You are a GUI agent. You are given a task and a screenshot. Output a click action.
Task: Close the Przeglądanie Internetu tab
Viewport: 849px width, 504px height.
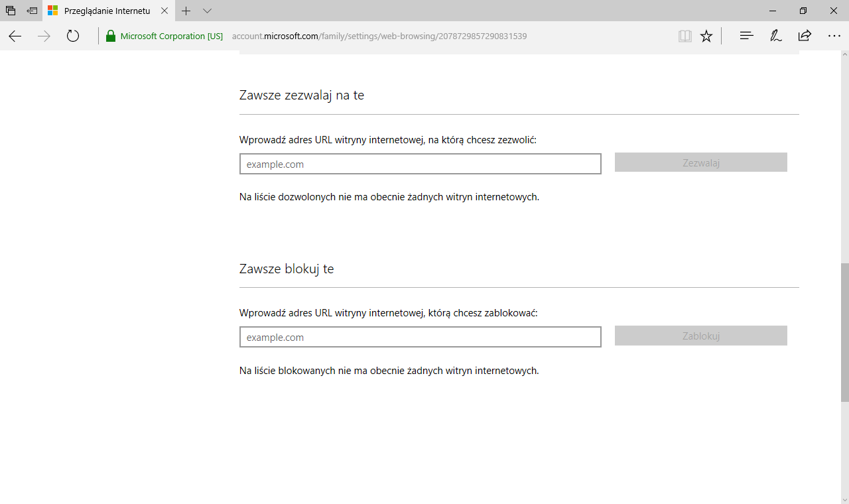(165, 11)
